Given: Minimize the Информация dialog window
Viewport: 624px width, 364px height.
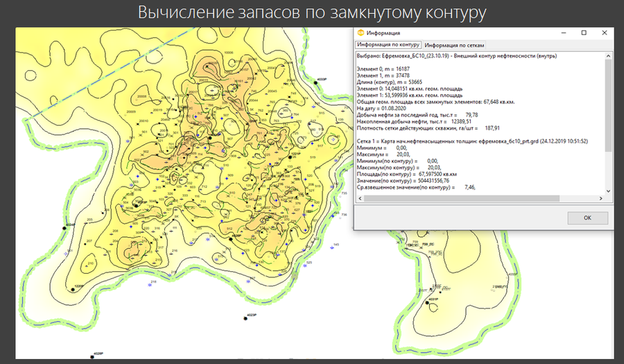Looking at the screenshot, I should (x=564, y=33).
